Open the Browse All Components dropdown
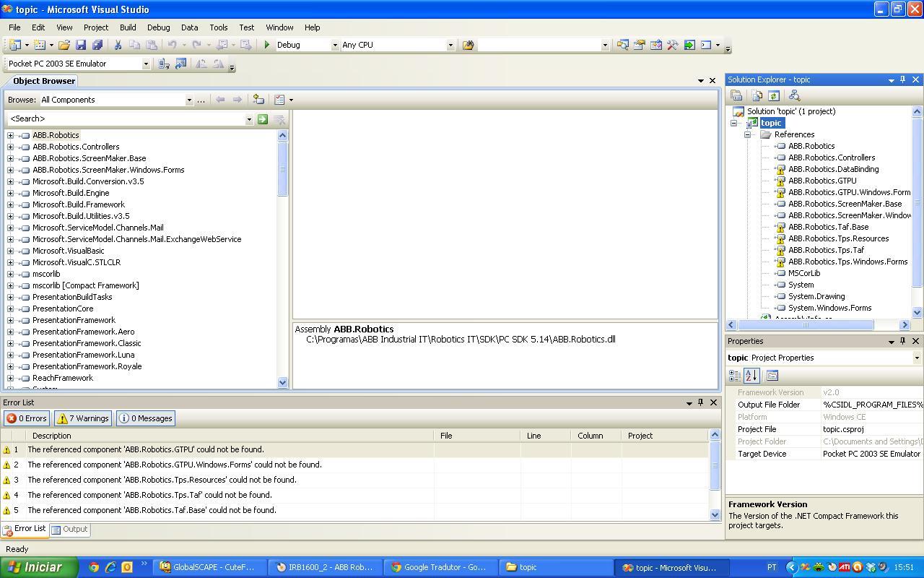 [189, 100]
